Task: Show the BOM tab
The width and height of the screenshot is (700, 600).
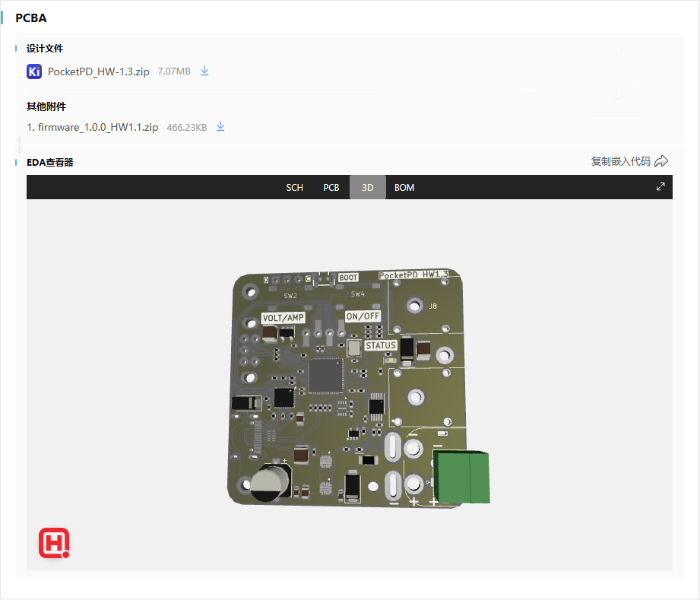Action: coord(404,188)
